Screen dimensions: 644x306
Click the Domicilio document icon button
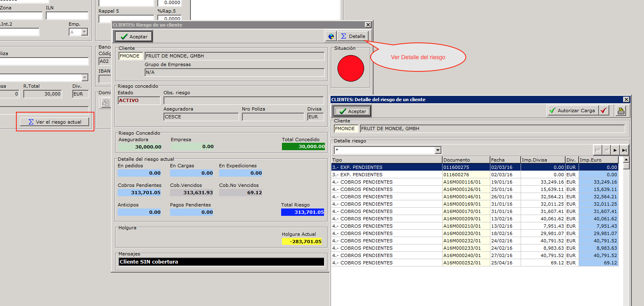106,103
